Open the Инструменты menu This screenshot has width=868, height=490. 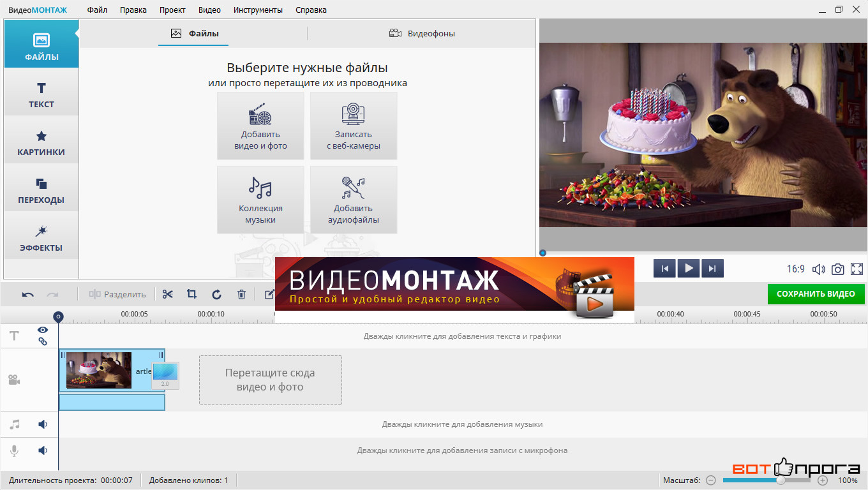pos(258,10)
